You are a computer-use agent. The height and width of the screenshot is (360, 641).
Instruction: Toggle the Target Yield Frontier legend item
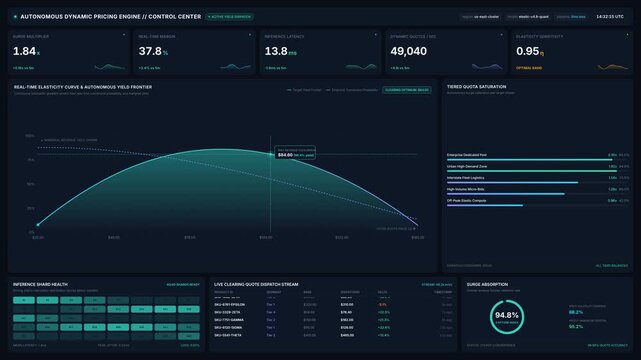(x=305, y=90)
